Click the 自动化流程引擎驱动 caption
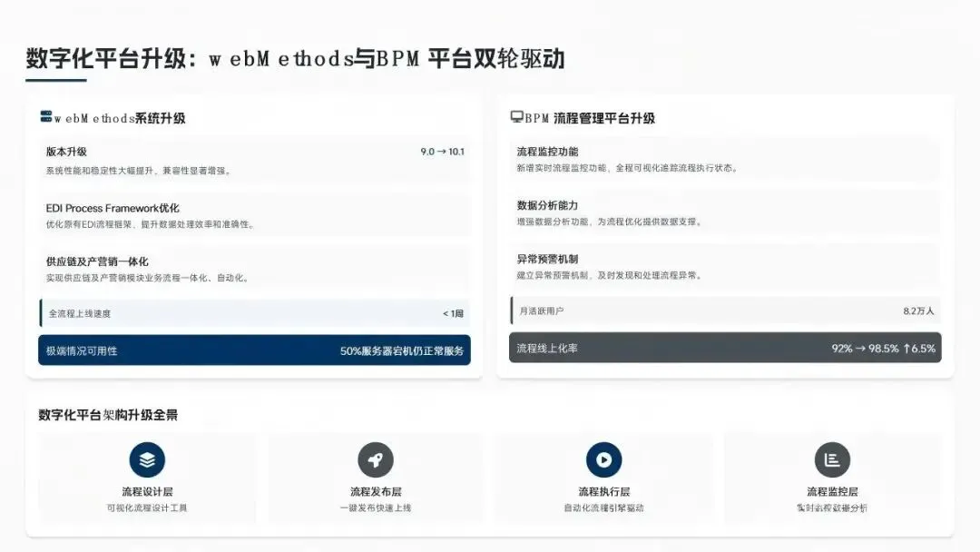Screen dimensions: 980x552 [x=603, y=508]
